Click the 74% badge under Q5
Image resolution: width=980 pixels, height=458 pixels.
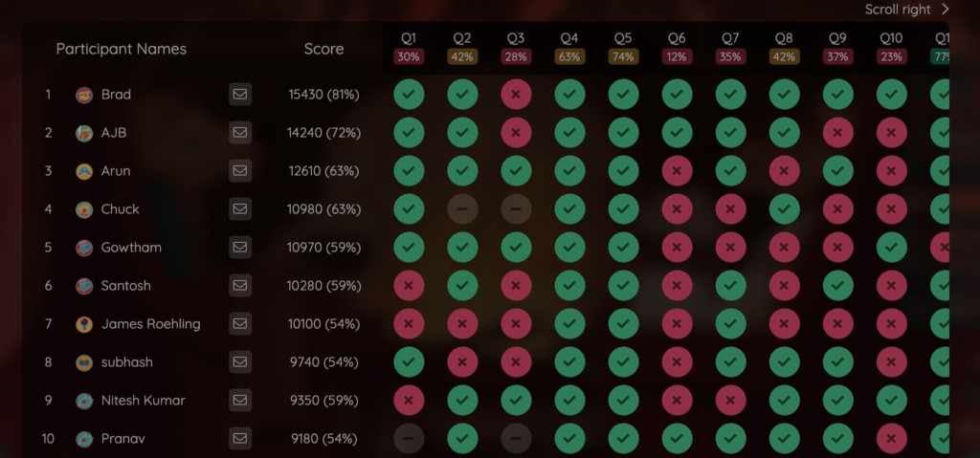623,56
